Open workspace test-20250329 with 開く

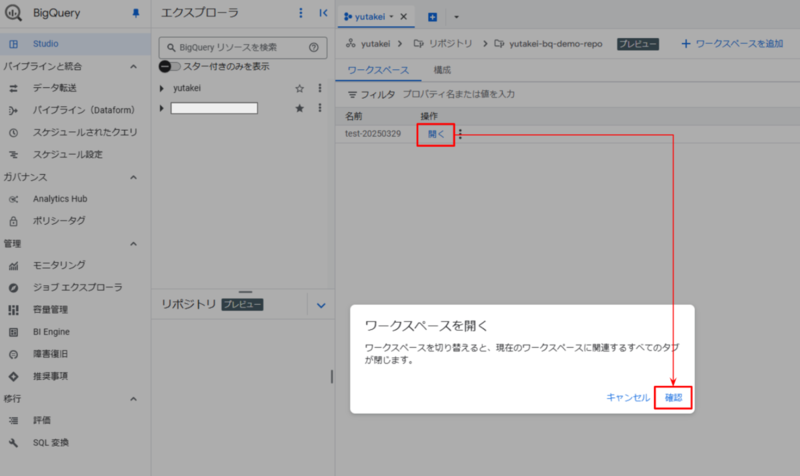click(x=436, y=134)
